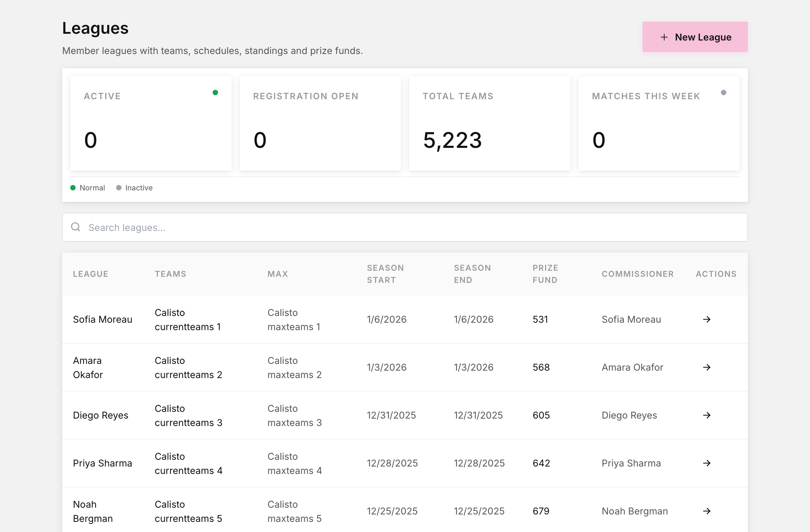Click prize fund value 568

[x=541, y=367]
